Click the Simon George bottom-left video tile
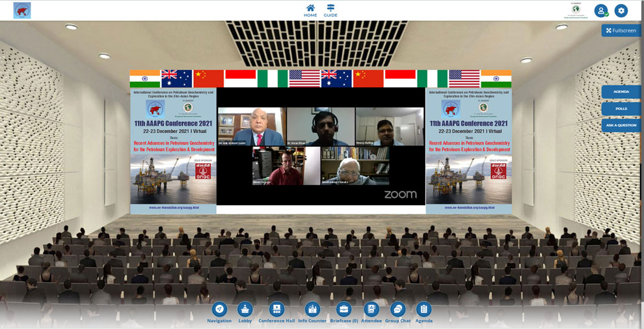This screenshot has width=644, height=329. (286, 165)
